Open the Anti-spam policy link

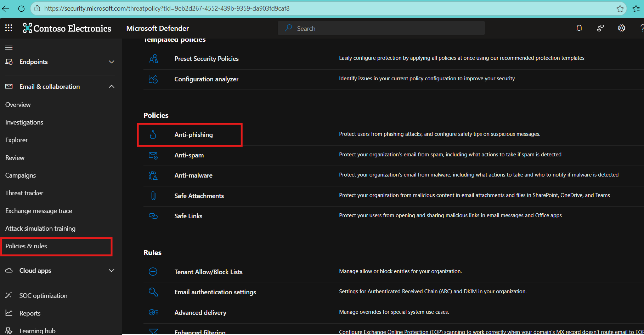[189, 155]
